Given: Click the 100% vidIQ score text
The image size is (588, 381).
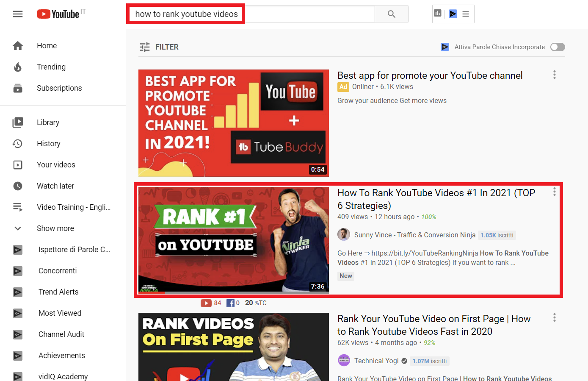Looking at the screenshot, I should point(428,217).
